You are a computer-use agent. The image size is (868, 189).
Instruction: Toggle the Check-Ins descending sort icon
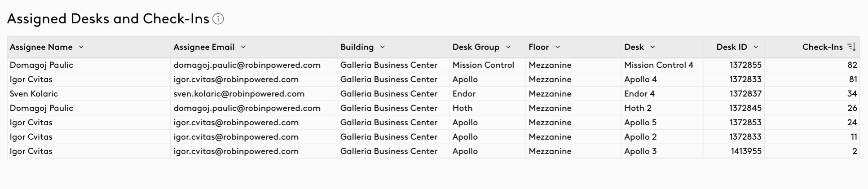(x=851, y=47)
